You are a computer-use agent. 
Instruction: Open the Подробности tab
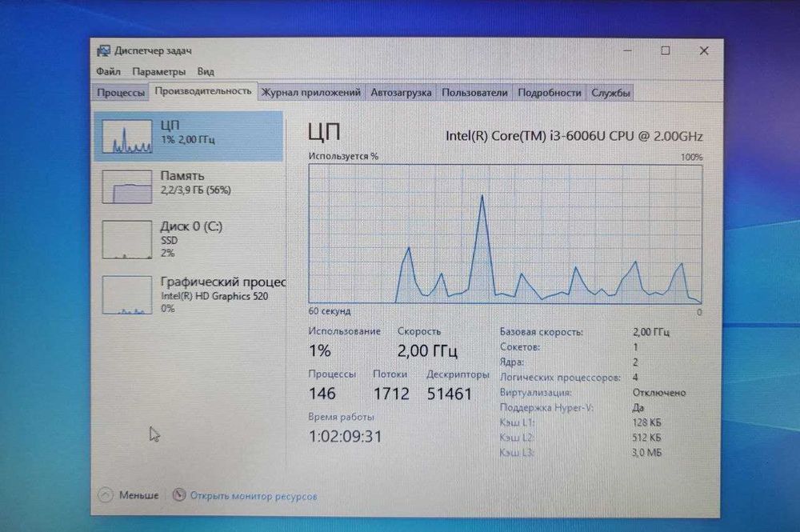point(549,93)
